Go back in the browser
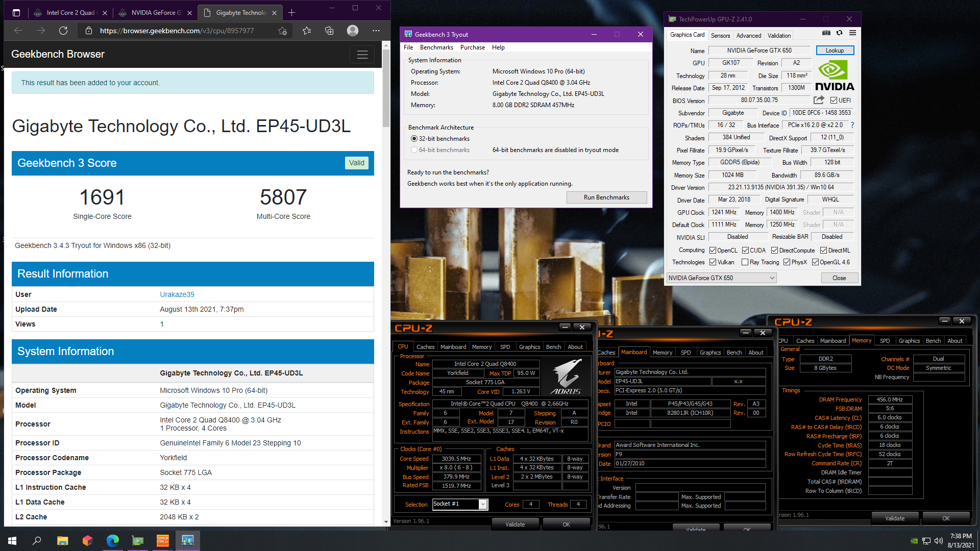 coord(18,31)
